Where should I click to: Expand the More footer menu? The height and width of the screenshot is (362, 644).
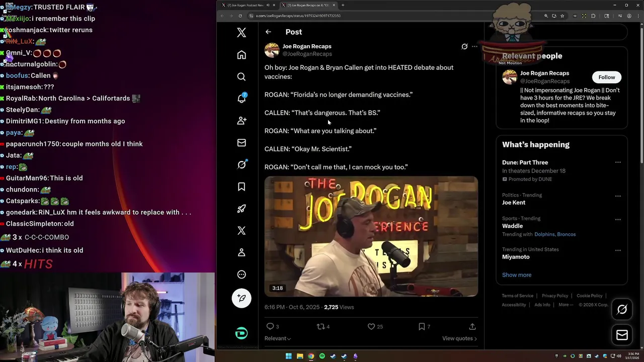pos(566,305)
